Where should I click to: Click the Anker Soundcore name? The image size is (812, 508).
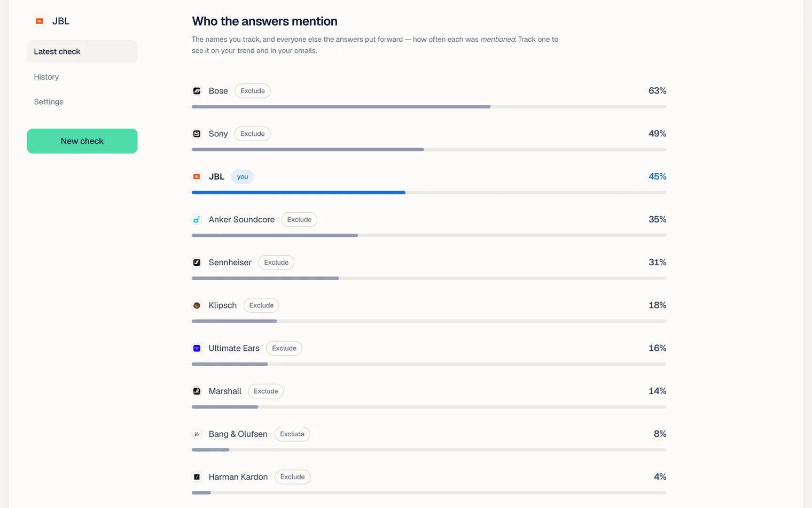(241, 220)
